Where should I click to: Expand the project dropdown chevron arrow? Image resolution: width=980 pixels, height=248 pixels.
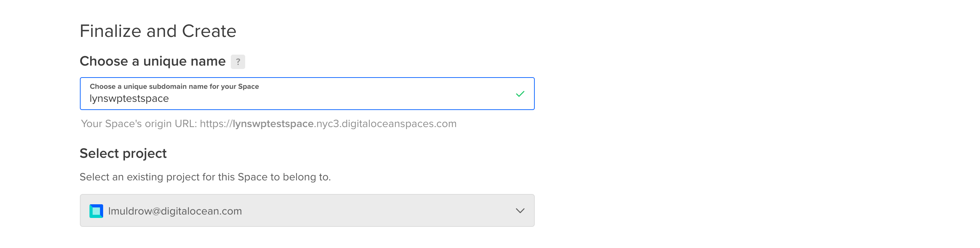pos(520,211)
